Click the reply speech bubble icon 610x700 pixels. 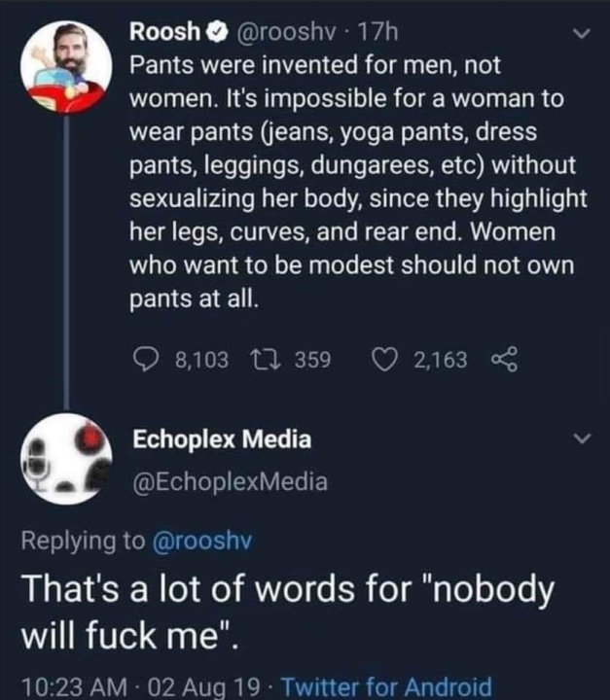(x=145, y=361)
